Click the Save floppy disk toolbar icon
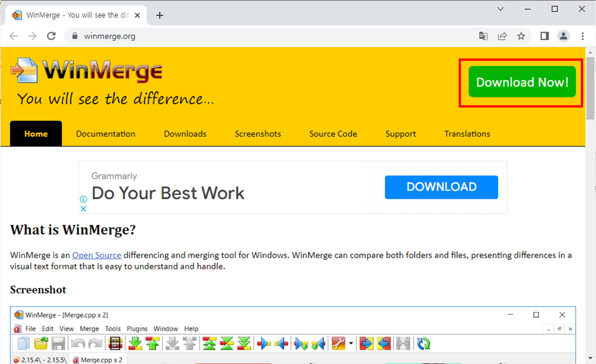 tap(58, 344)
